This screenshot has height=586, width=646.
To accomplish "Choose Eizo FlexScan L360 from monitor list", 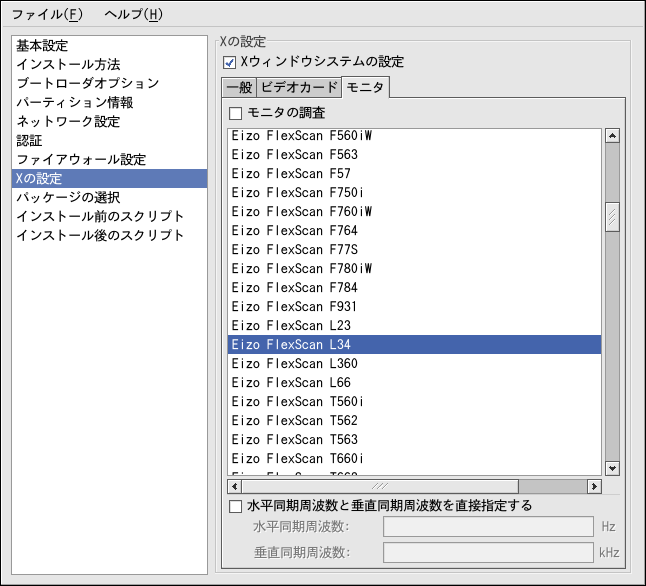I will [294, 364].
